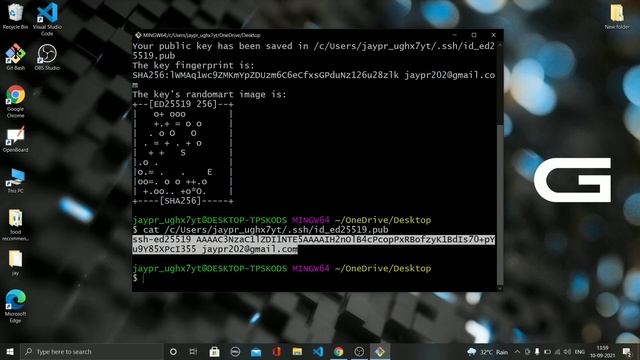
Task: Close the MINGW64 terminal window
Action: pos(493,35)
